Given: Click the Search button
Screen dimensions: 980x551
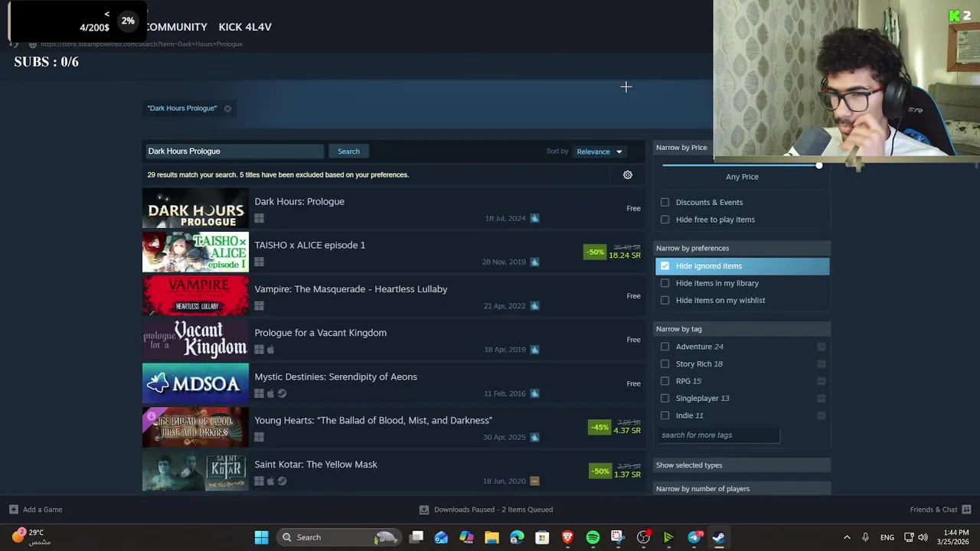Looking at the screenshot, I should [348, 152].
